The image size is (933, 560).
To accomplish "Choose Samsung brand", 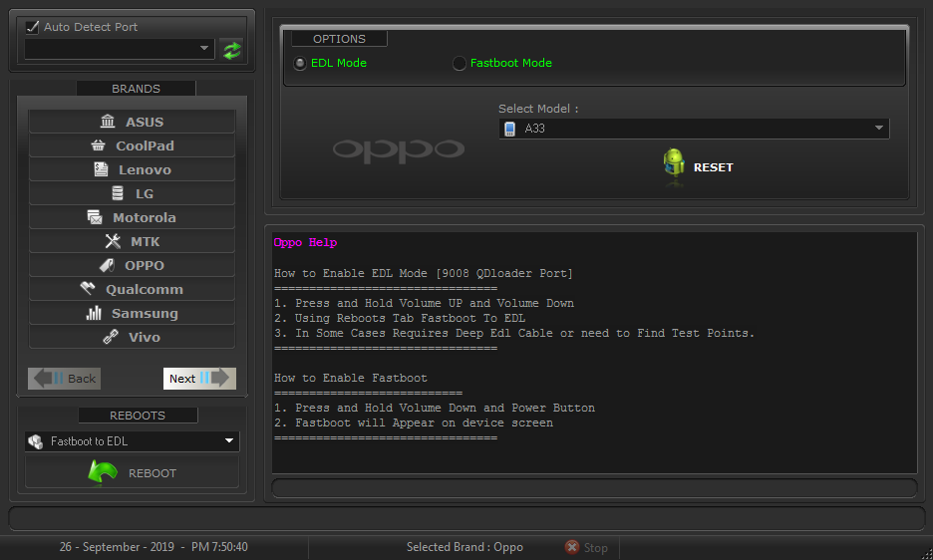I will (133, 313).
